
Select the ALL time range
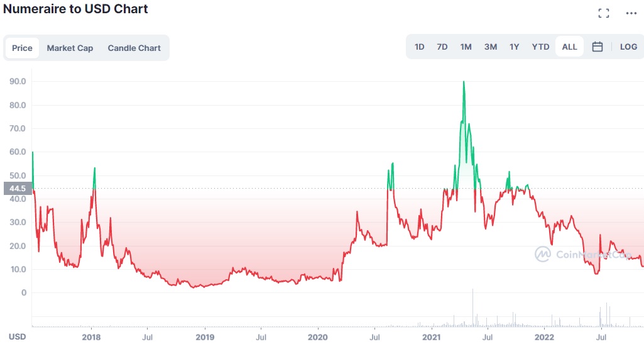click(x=570, y=47)
